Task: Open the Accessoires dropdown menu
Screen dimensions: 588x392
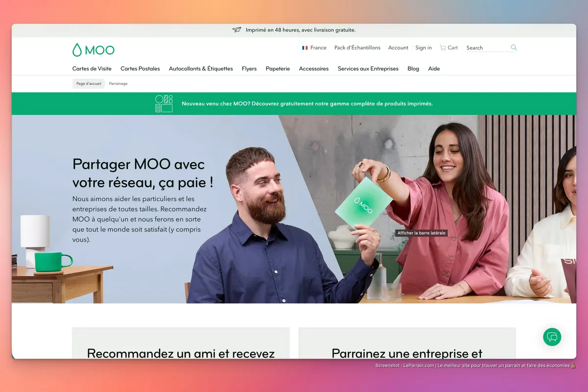Action: tap(314, 69)
